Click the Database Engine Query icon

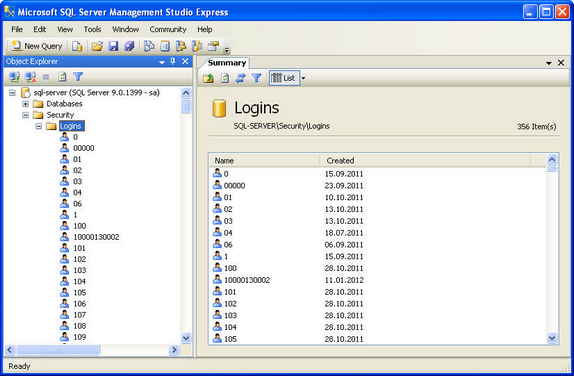(x=77, y=46)
